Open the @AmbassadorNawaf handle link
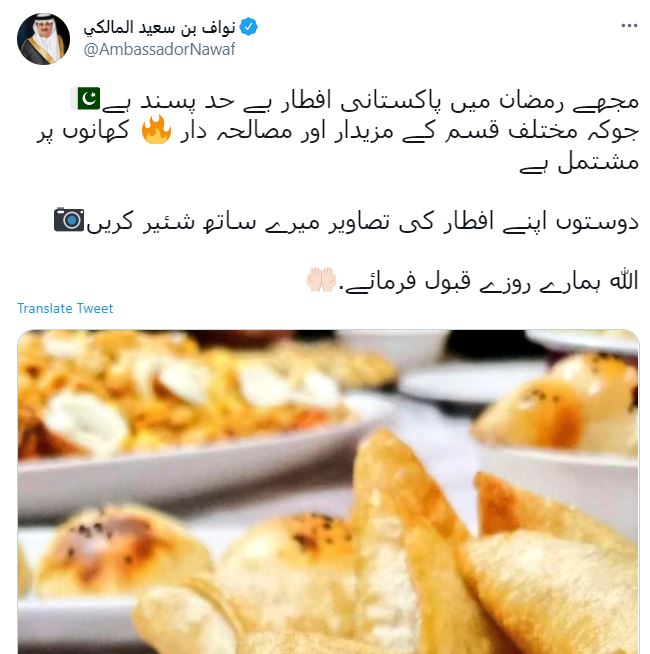650x654 pixels. 159,50
